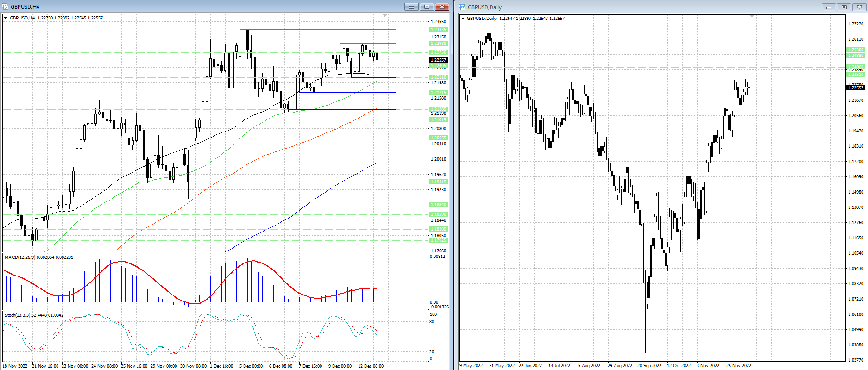868x370 pixels.
Task: Select the upper orange resistance line at 1.23335
Action: (324, 30)
